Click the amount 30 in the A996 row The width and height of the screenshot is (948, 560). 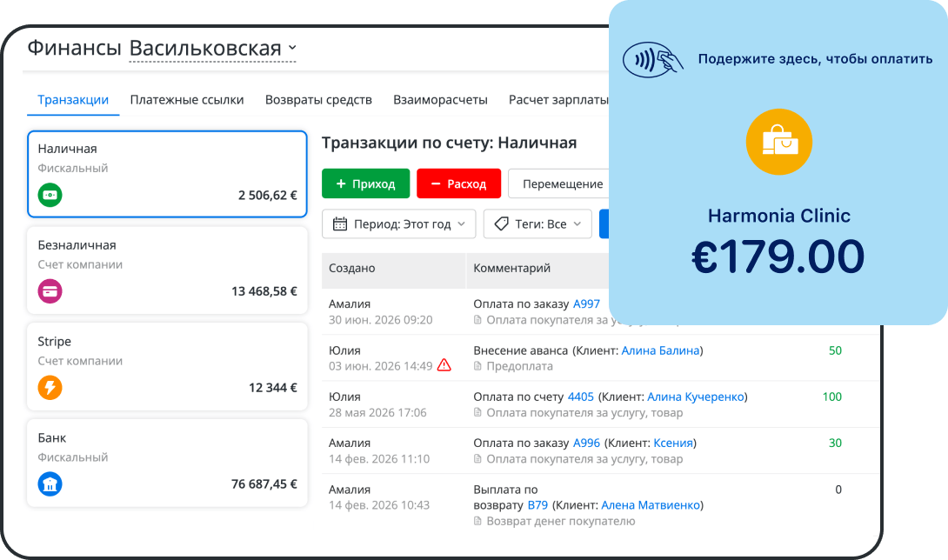pyautogui.click(x=835, y=443)
